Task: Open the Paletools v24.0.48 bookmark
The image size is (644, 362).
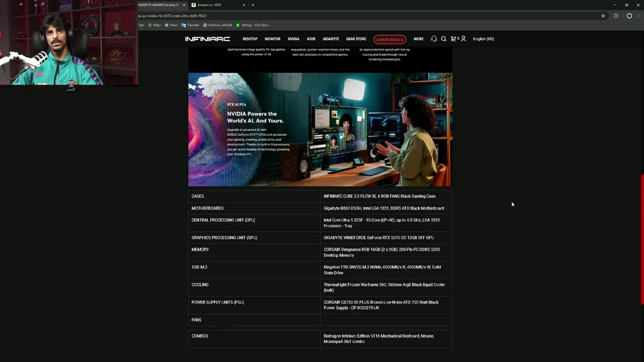Action: tap(217, 25)
